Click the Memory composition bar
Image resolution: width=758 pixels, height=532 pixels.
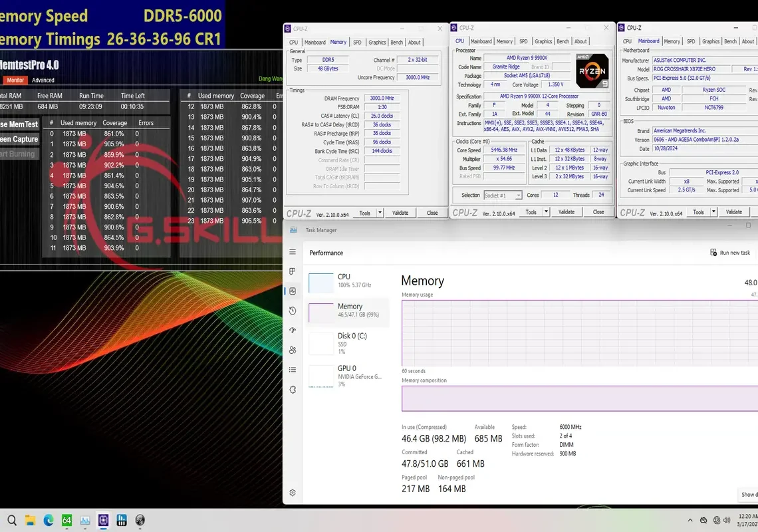(580, 398)
